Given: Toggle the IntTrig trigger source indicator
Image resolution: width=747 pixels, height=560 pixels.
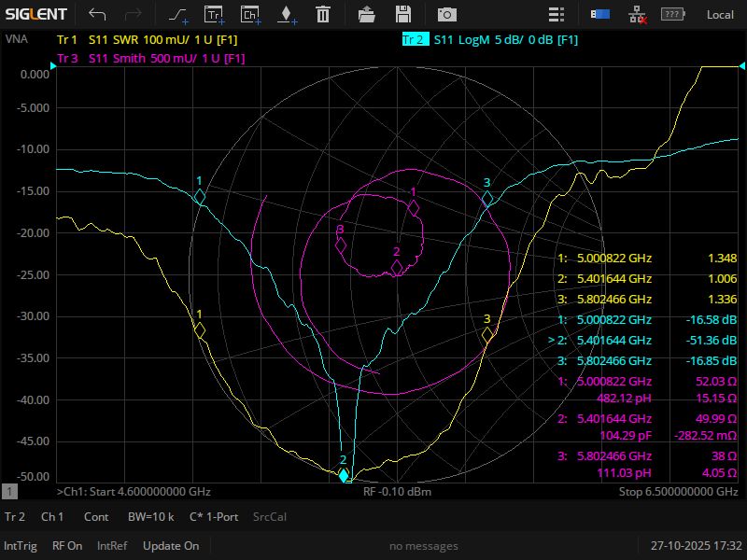Looking at the screenshot, I should point(21,546).
